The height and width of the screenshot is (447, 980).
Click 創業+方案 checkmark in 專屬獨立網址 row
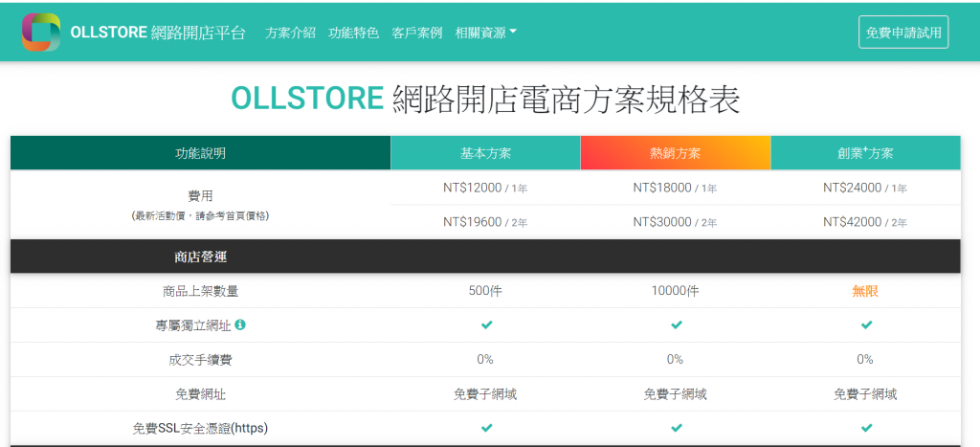pos(866,325)
